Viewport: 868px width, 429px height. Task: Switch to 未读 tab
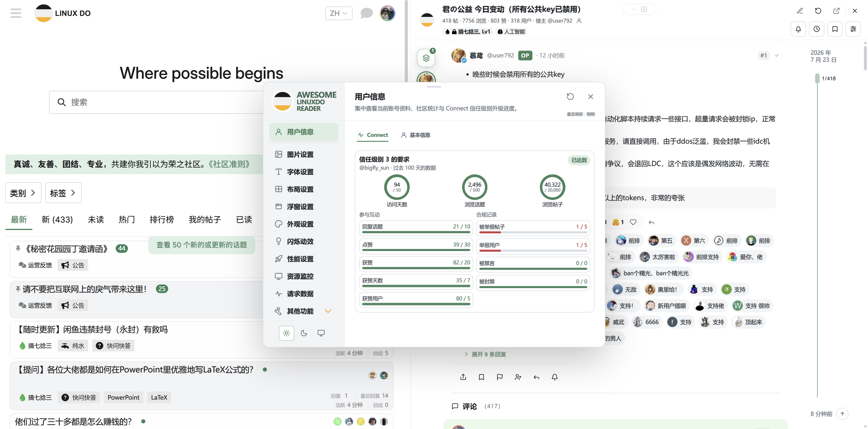(x=96, y=220)
